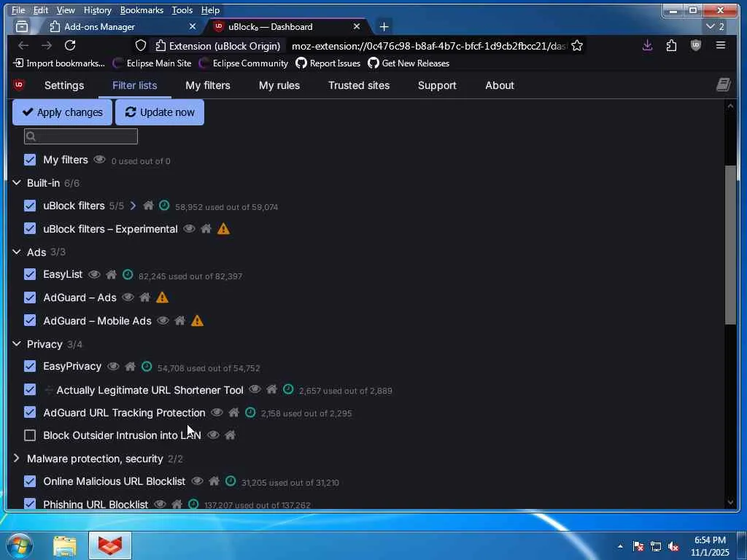Go to the Trusted sites tab
Image resolution: width=747 pixels, height=560 pixels.
click(x=359, y=86)
